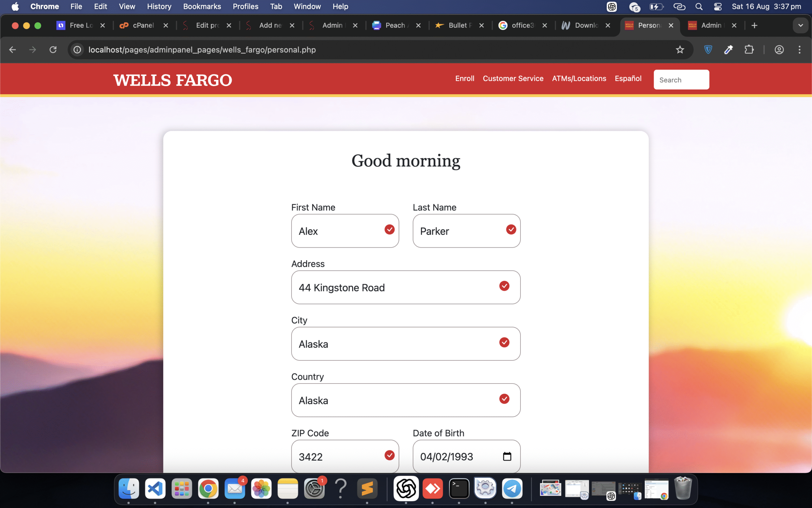
Task: Click the City input field
Action: click(406, 344)
